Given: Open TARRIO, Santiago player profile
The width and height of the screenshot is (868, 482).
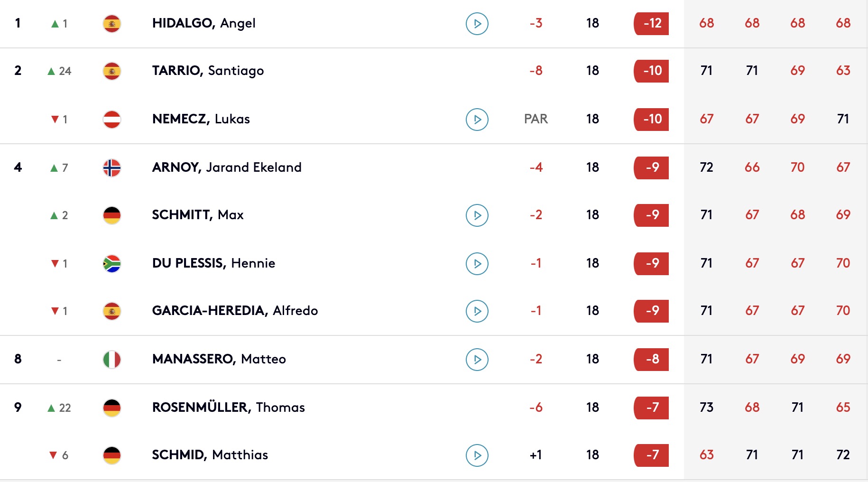Looking at the screenshot, I should point(208,71).
